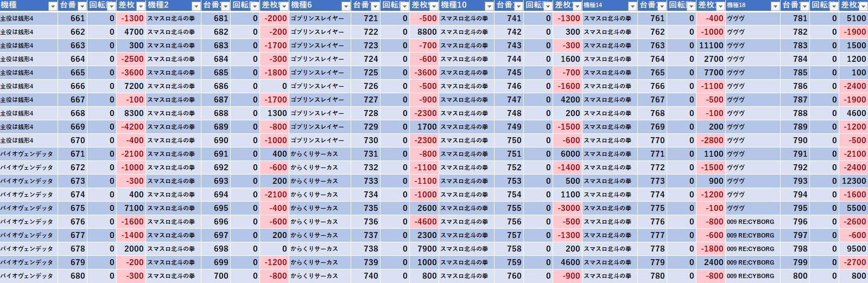Select 主役は銭形4 cell in row 661
868x283 pixels.
click(x=29, y=18)
